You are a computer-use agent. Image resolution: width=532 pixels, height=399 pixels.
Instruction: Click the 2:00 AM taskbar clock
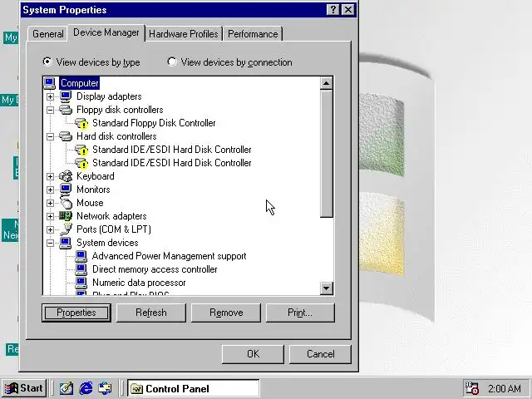505,388
